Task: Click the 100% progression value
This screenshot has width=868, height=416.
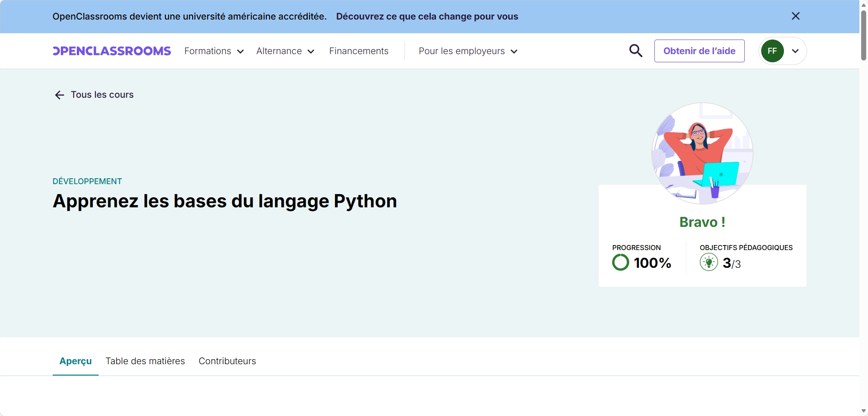Action: point(653,263)
